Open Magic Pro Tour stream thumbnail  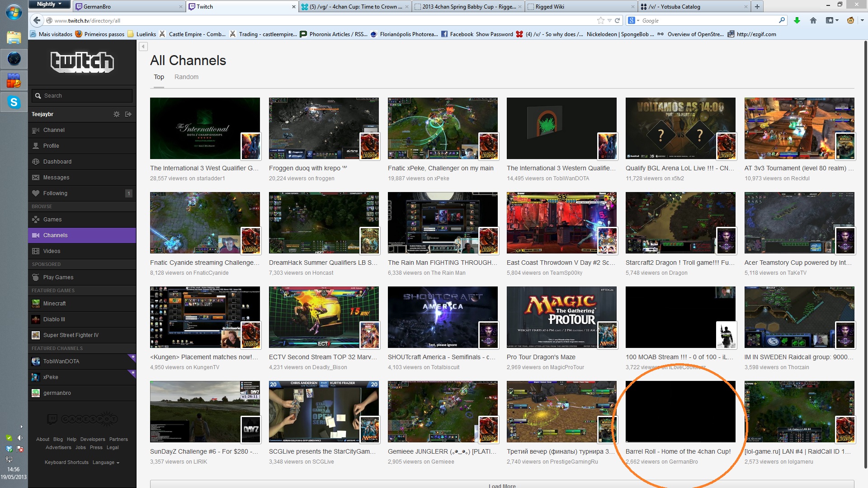pyautogui.click(x=561, y=317)
